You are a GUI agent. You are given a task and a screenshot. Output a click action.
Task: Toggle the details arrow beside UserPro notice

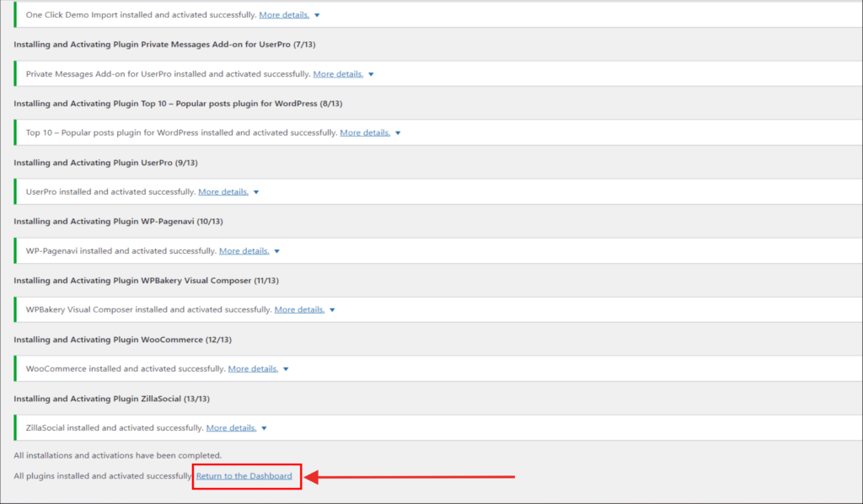click(256, 192)
